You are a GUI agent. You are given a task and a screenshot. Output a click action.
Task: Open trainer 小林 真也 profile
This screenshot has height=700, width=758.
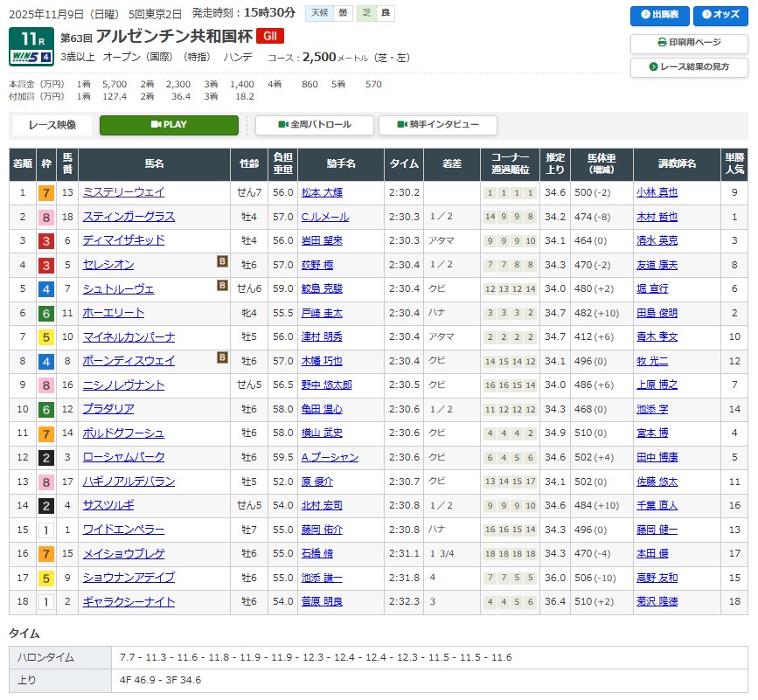(x=657, y=192)
